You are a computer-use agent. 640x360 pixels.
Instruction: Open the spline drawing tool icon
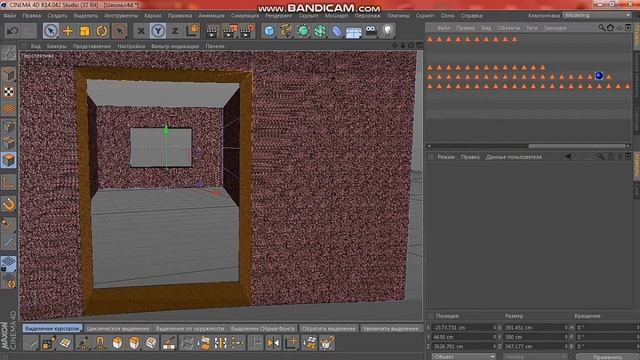[286, 31]
